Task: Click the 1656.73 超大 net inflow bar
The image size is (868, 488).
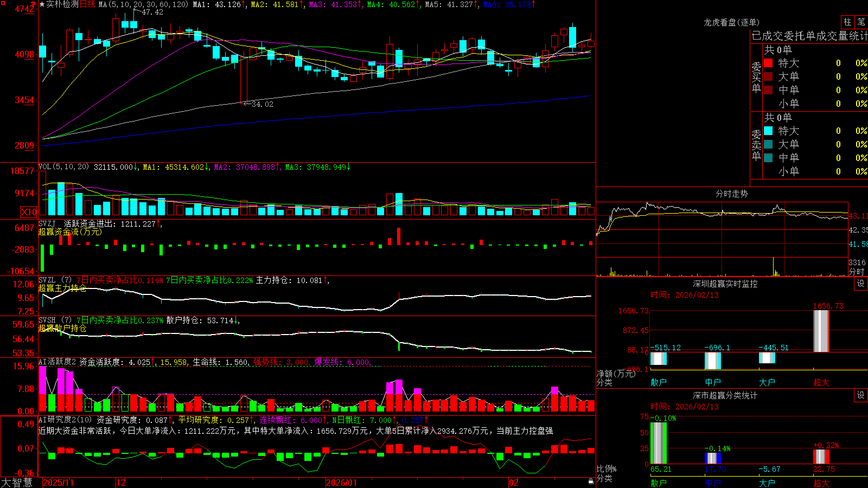Action: click(x=821, y=331)
